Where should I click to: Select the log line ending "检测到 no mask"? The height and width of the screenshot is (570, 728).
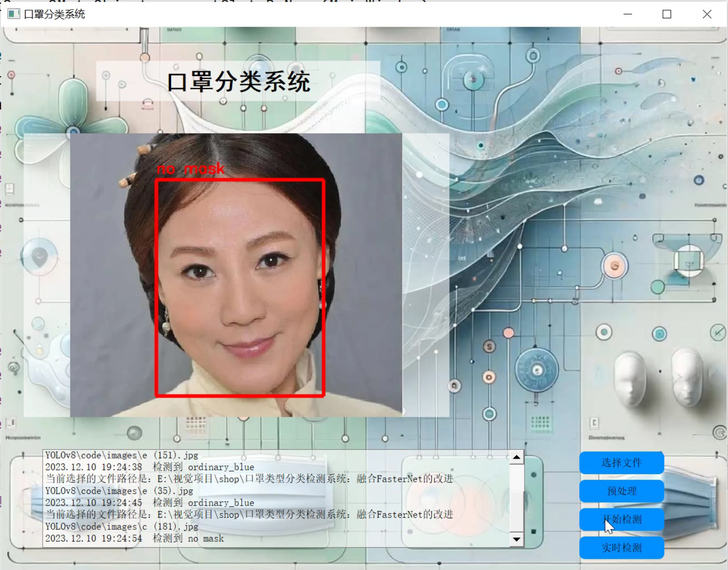135,539
